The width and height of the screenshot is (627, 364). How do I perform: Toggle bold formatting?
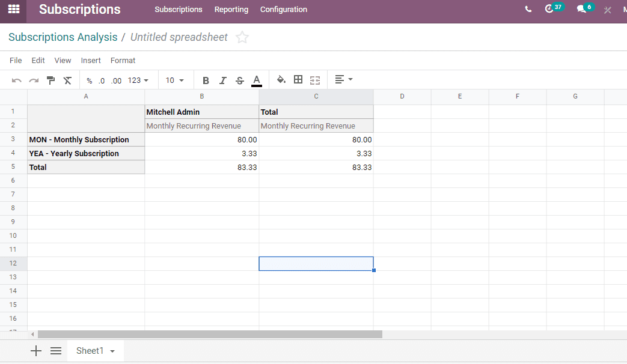click(x=206, y=79)
